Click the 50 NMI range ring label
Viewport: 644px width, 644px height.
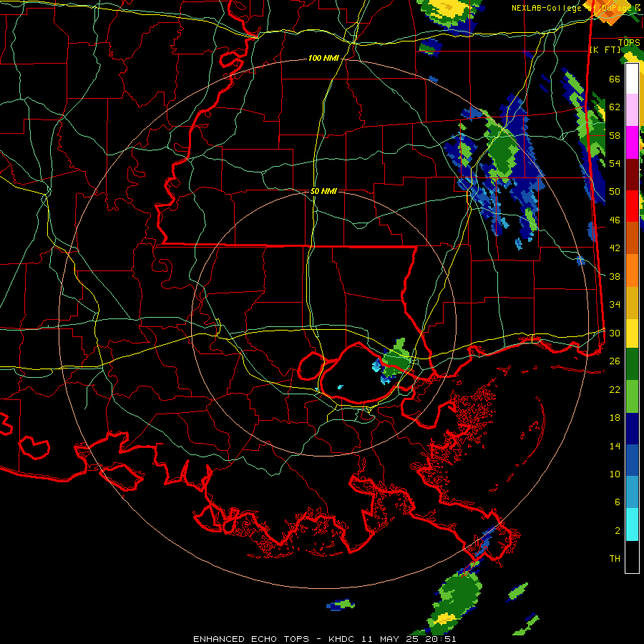click(x=323, y=191)
